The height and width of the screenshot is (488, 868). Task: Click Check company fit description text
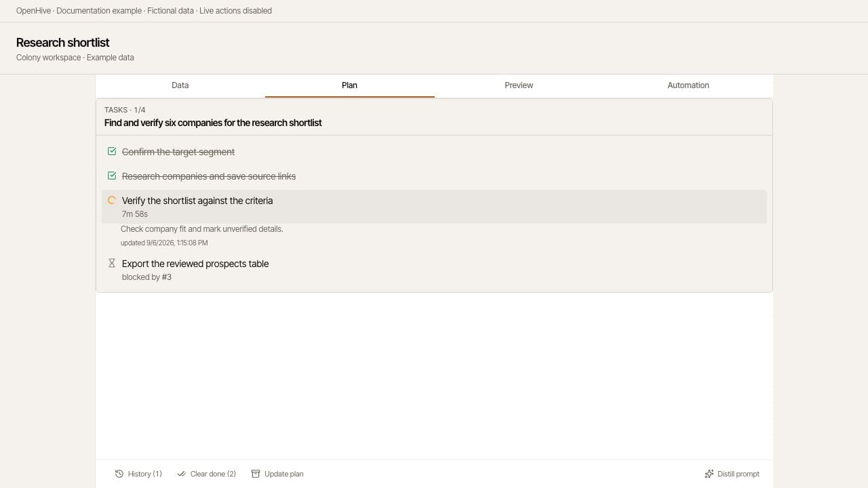coord(202,229)
